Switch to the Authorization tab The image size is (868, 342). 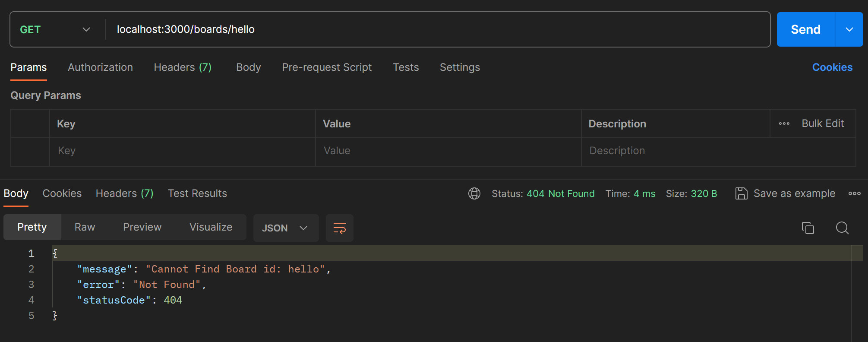click(100, 67)
